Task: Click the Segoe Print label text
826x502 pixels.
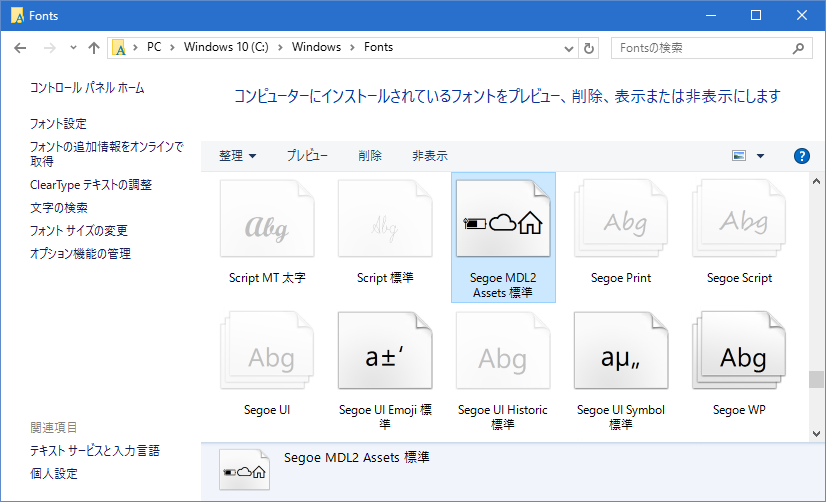Action: click(x=621, y=278)
